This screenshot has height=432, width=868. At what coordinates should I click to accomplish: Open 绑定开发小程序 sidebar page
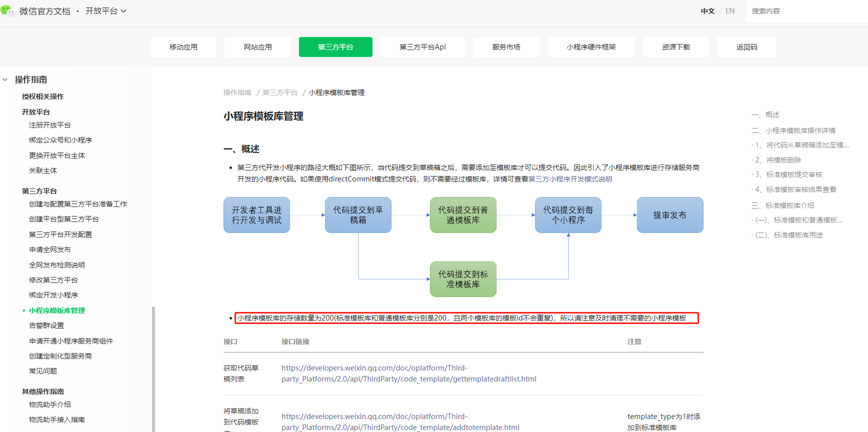53,295
